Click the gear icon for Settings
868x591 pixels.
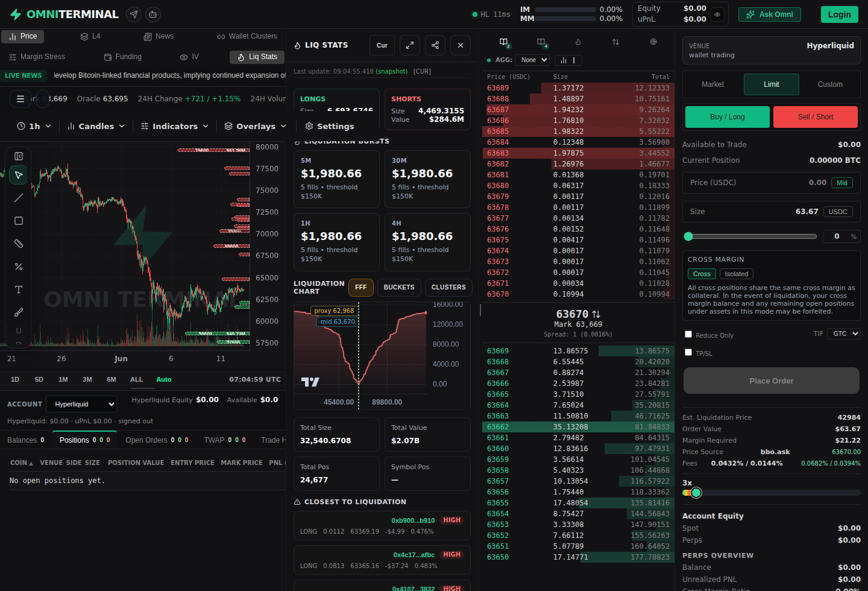click(x=309, y=126)
